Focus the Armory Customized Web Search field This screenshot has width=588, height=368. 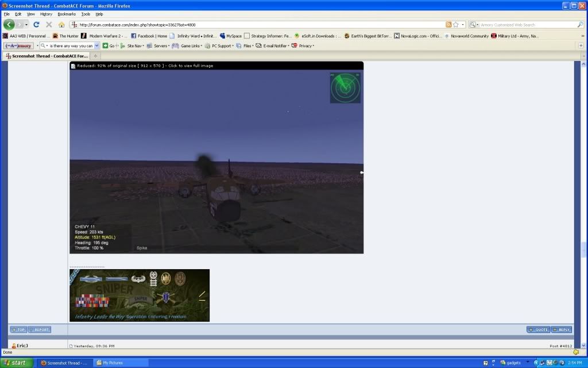click(528, 25)
